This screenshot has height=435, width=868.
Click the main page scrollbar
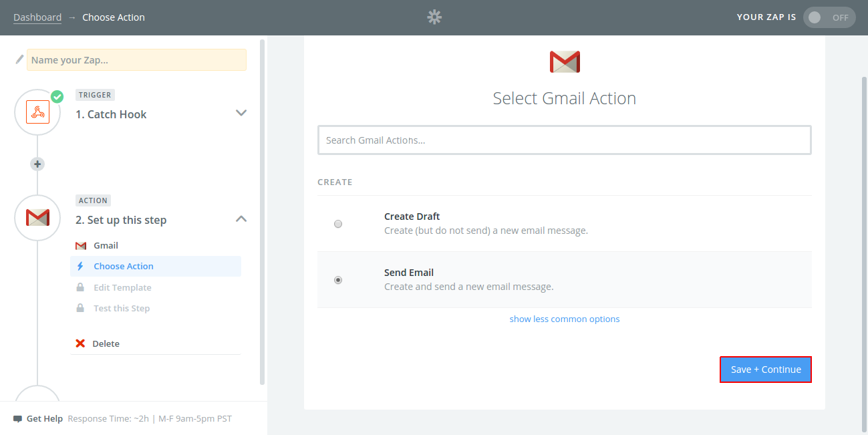point(863,254)
